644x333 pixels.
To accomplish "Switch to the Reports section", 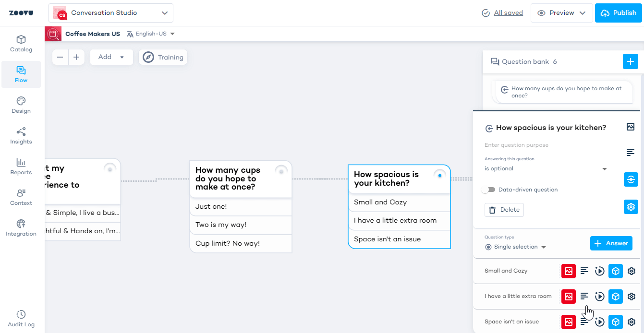I will pyautogui.click(x=21, y=166).
